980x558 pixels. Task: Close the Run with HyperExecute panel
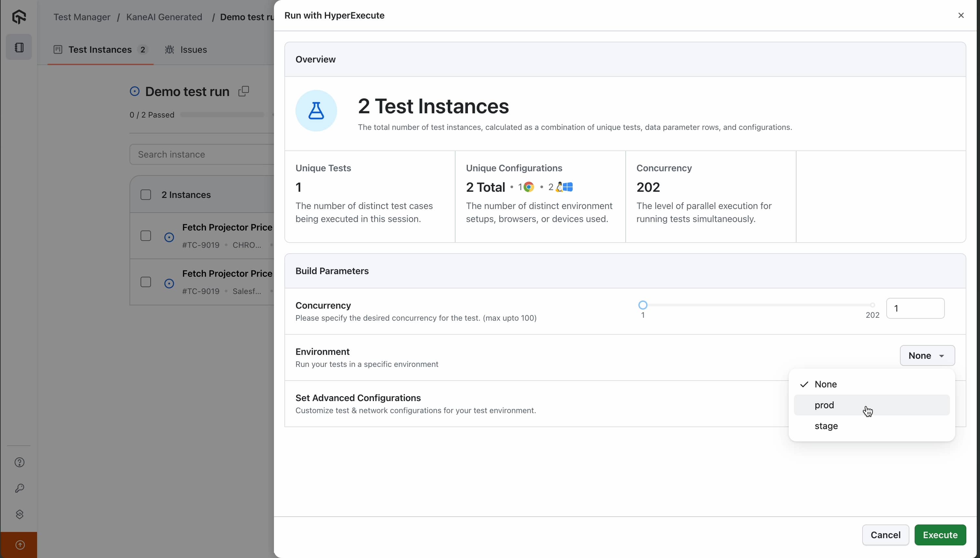[x=961, y=15]
